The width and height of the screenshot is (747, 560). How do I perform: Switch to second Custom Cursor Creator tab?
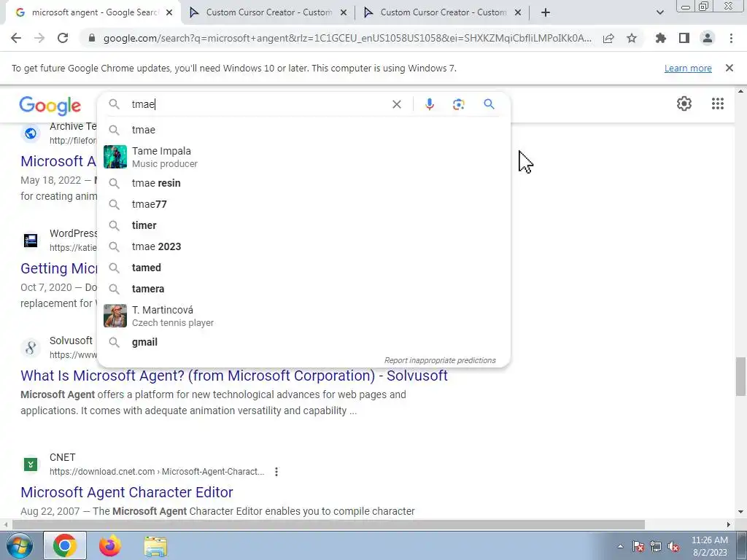[268, 12]
